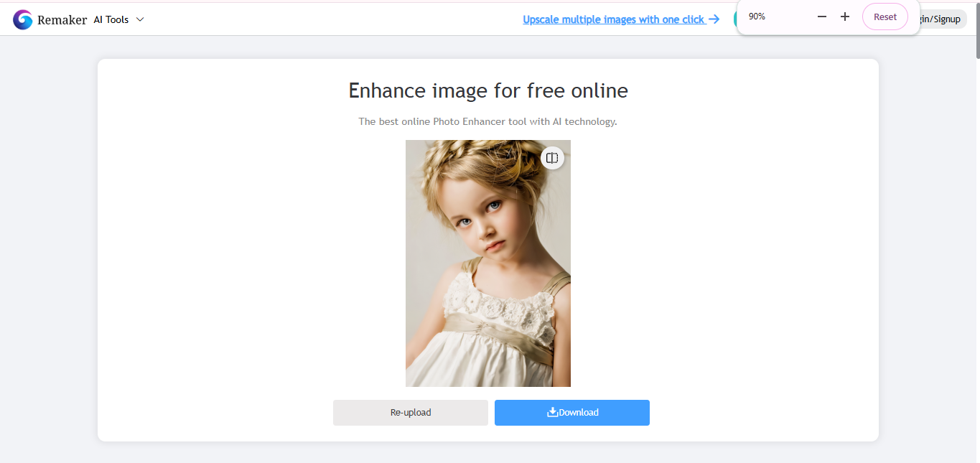Click the download icon on the Download button

(552, 412)
